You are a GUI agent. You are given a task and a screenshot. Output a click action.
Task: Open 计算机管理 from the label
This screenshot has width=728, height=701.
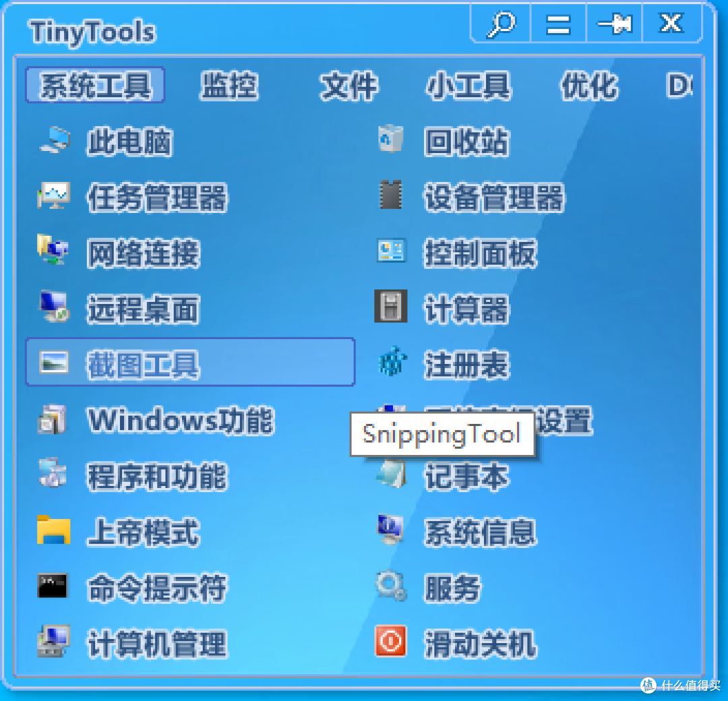(157, 644)
